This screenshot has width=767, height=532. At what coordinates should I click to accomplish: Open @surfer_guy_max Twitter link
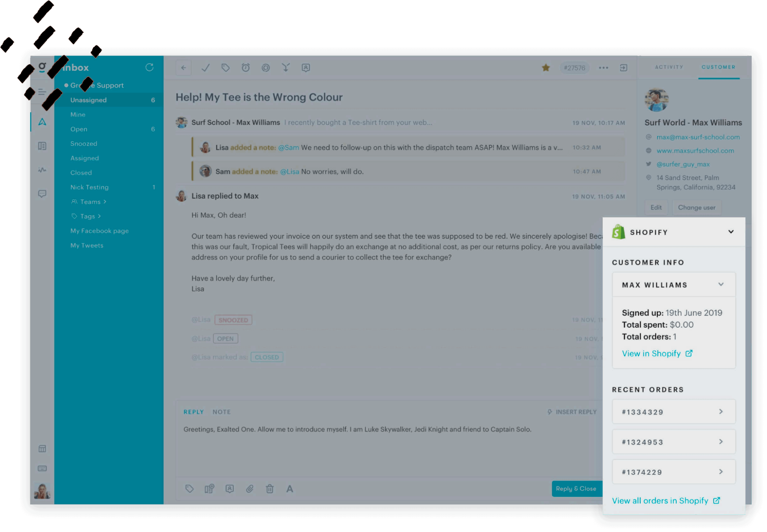[x=683, y=164]
